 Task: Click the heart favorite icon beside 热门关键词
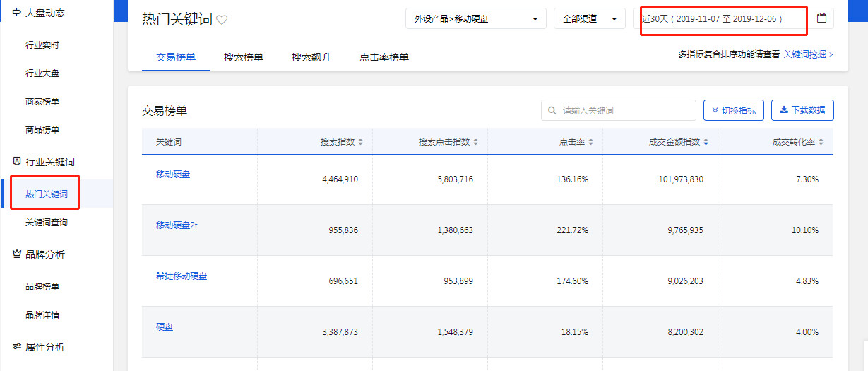pos(222,20)
